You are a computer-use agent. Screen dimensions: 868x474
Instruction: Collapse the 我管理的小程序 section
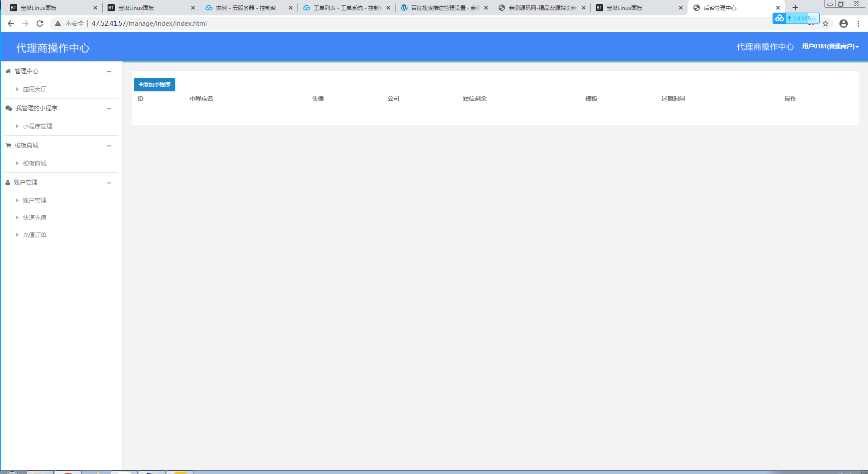tap(108, 109)
